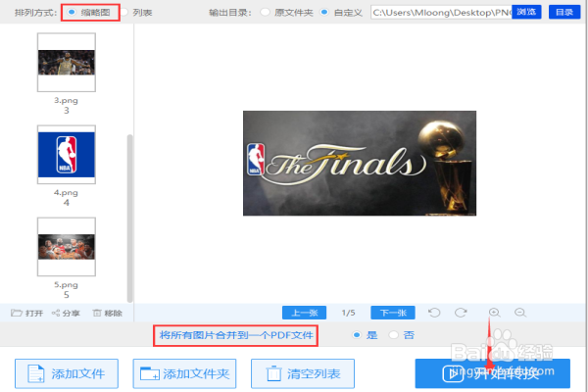Image resolution: width=588 pixels, height=392 pixels.
Task: Select the 4.png NBA logo thumbnail
Action: click(x=67, y=155)
